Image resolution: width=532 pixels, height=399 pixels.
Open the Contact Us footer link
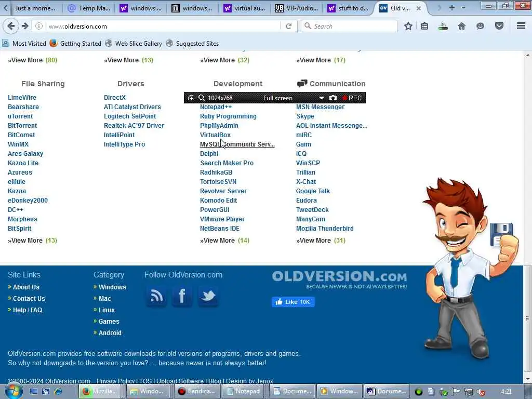(x=29, y=299)
